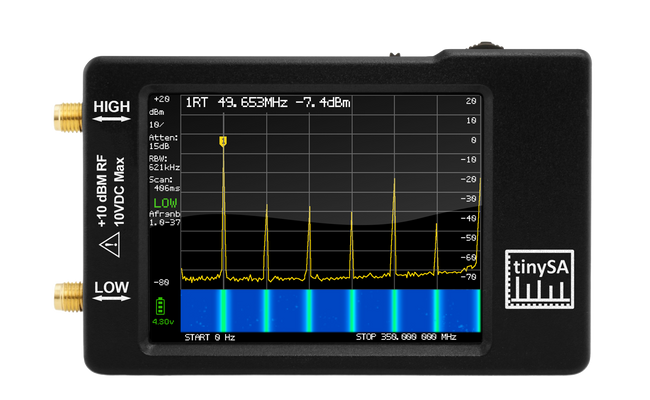
Task: Click the blue waterfall display strip
Action: click(x=330, y=307)
